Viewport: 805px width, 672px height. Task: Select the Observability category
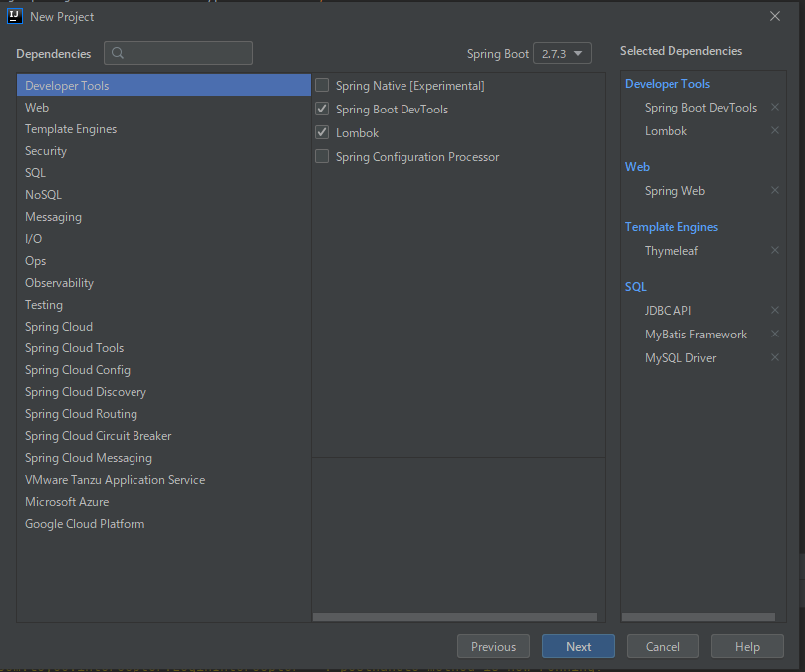point(163,283)
